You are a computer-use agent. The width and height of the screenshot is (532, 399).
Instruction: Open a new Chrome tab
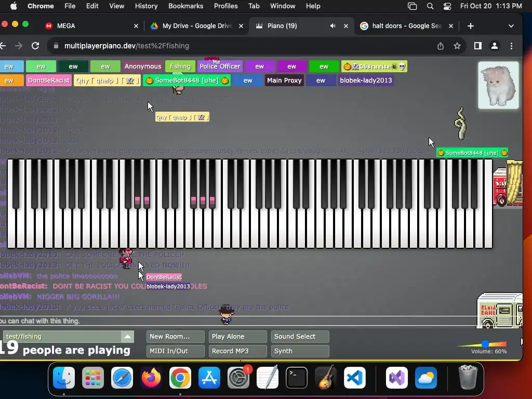[470, 26]
